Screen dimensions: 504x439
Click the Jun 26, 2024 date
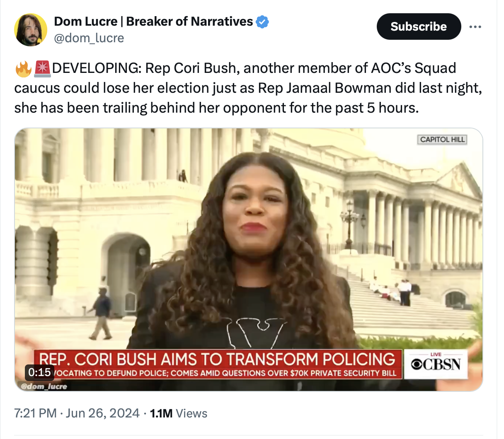(x=103, y=413)
